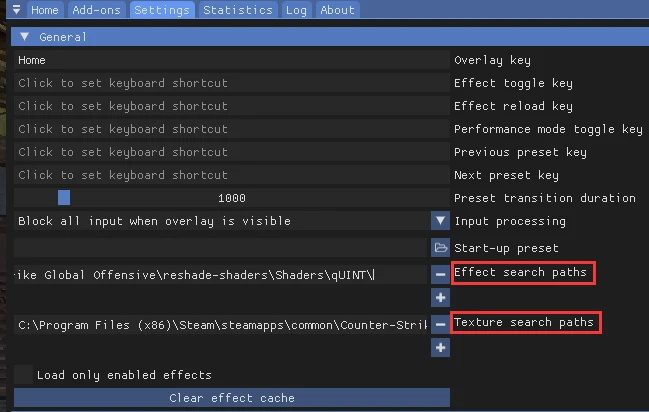Image resolution: width=649 pixels, height=412 pixels.
Task: Click the Overlay key field showing Home
Action: pyautogui.click(x=231, y=60)
